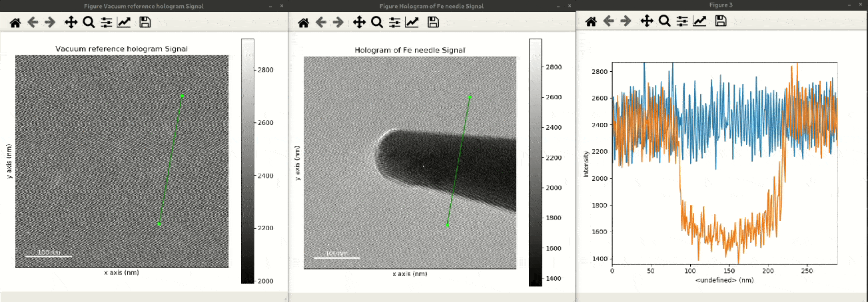Open axis edit parameters in Fe needle window

point(412,23)
